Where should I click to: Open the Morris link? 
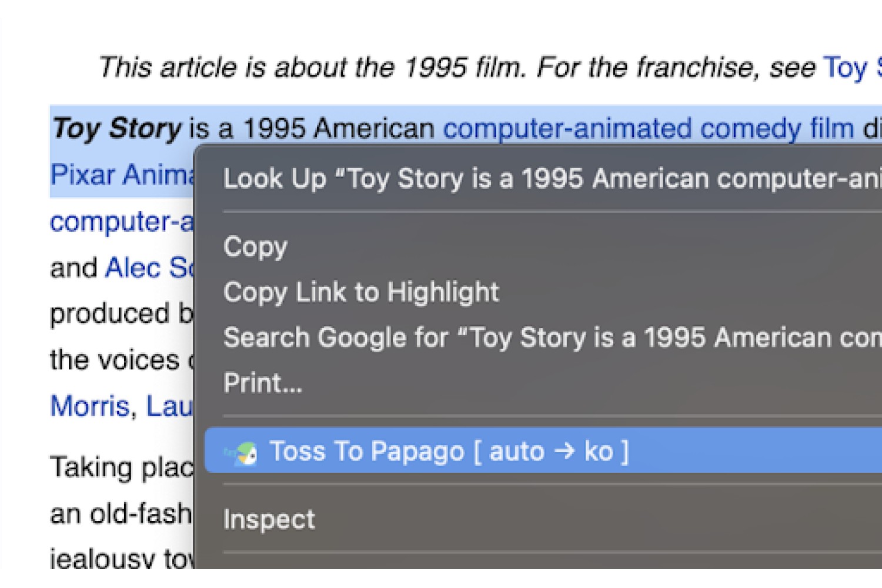(x=89, y=406)
